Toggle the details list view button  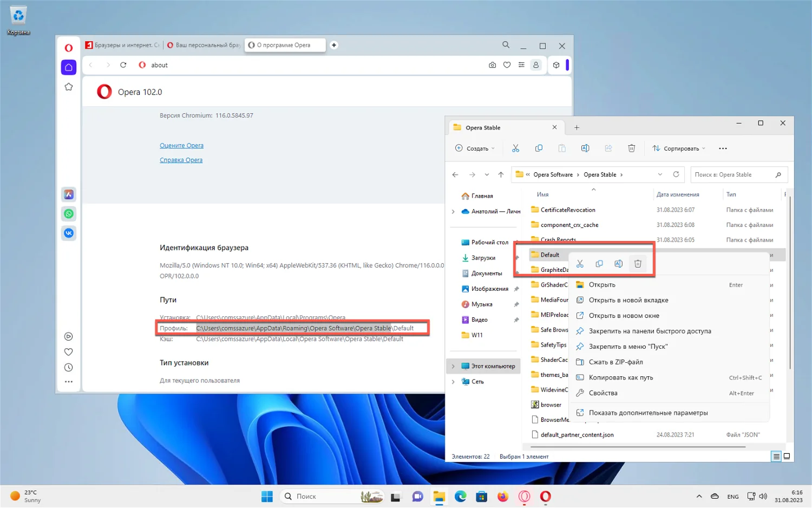pos(776,457)
